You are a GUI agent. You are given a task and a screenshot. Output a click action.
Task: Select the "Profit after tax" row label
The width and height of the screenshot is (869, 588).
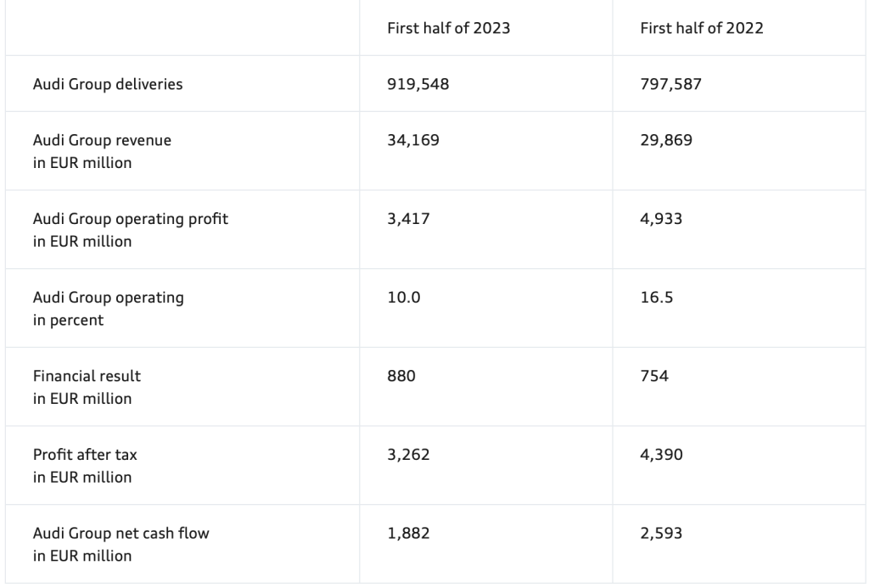point(85,455)
